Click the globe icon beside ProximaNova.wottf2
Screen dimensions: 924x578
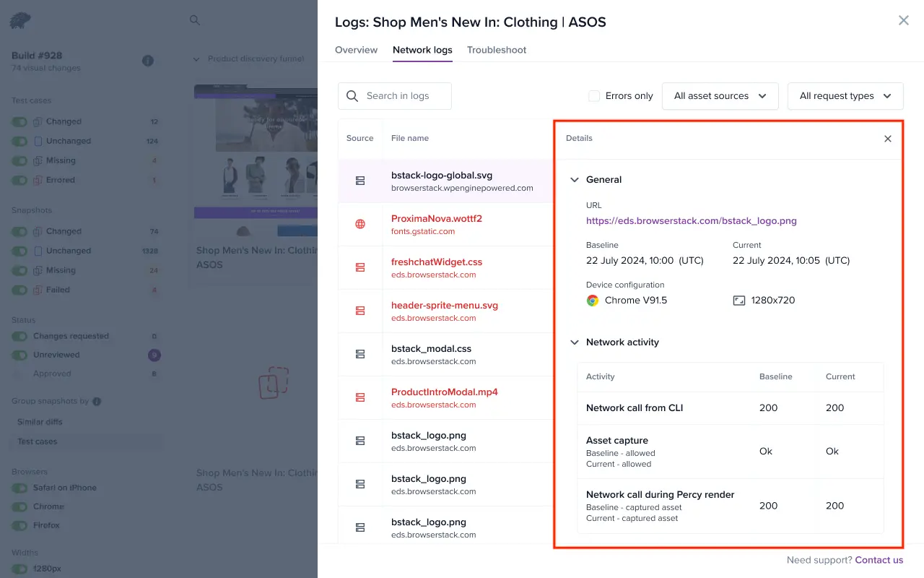pos(359,225)
